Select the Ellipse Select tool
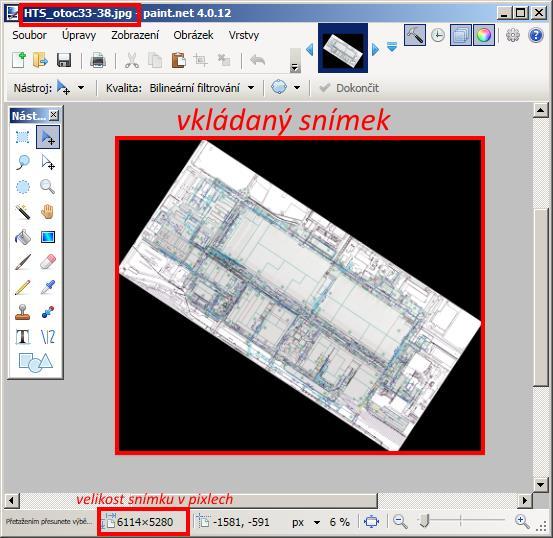The image size is (553, 538). [x=23, y=187]
